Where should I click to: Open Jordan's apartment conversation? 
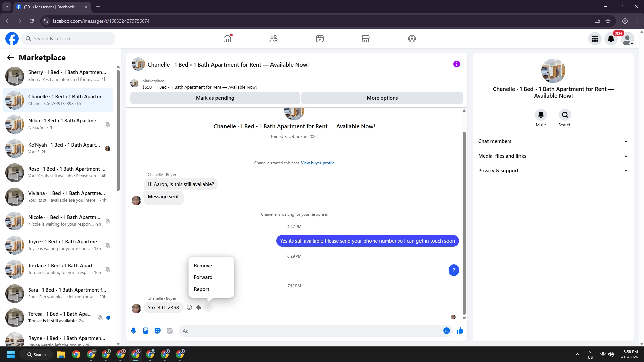58,269
